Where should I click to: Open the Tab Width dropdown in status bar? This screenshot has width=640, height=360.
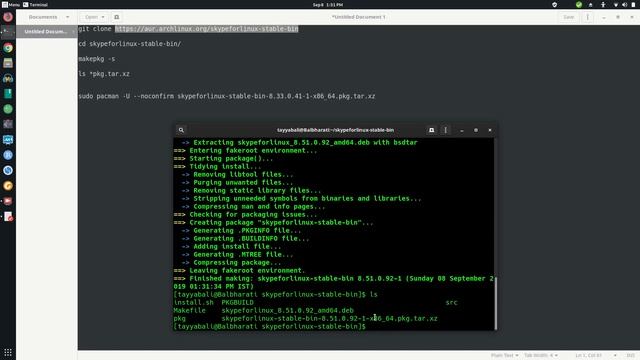coord(541,356)
